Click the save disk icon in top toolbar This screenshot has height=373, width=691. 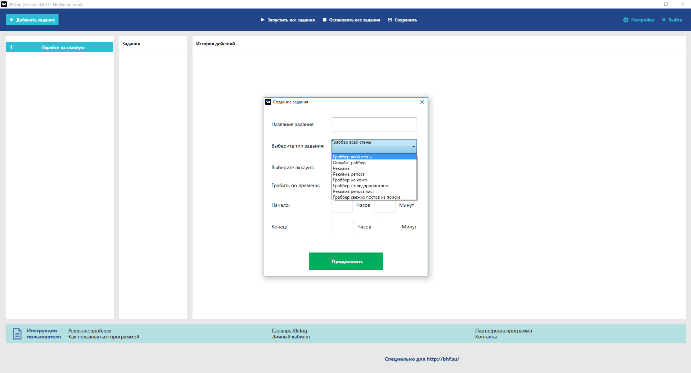[x=390, y=20]
